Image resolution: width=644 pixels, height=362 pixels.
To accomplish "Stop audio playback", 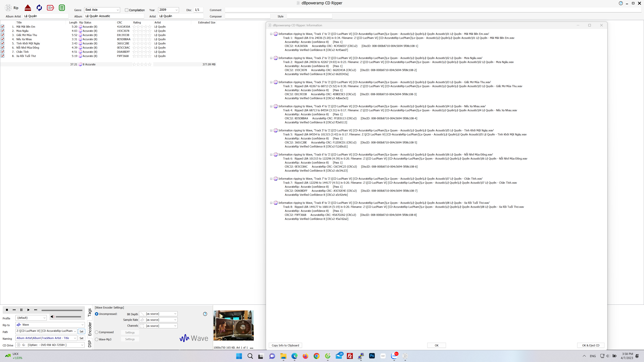I will click(7, 310).
